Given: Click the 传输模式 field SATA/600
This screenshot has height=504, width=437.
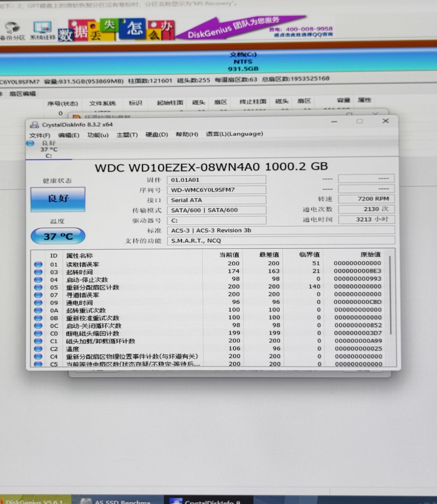Looking at the screenshot, I should (217, 210).
